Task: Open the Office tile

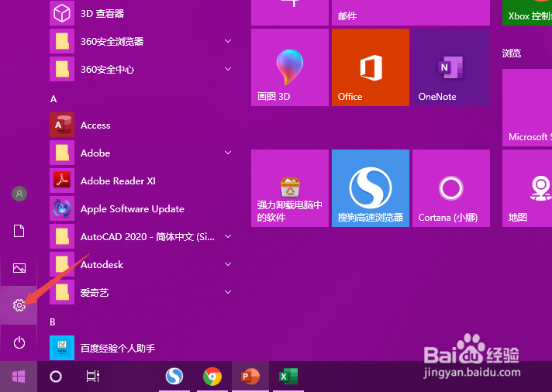Action: click(x=371, y=67)
